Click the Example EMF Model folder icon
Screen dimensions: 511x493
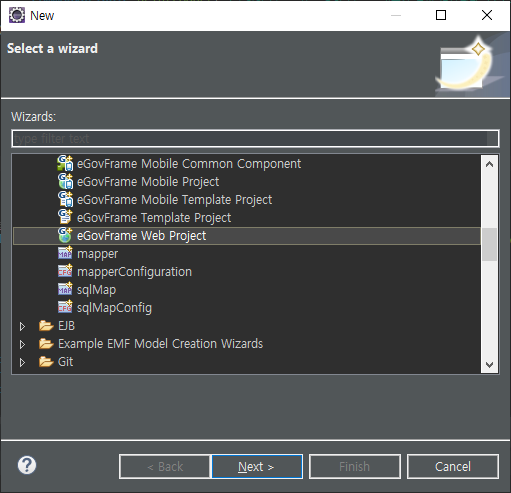(46, 344)
